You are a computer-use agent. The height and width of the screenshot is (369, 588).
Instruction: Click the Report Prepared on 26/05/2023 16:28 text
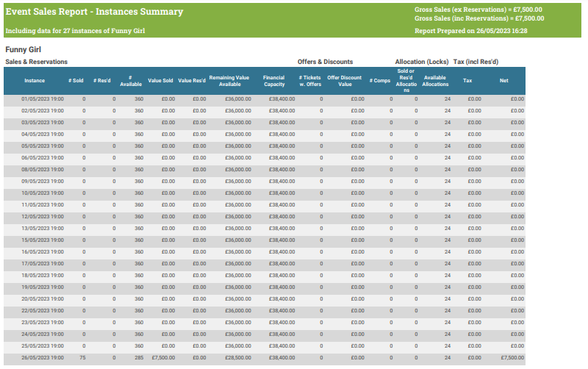[x=470, y=31]
